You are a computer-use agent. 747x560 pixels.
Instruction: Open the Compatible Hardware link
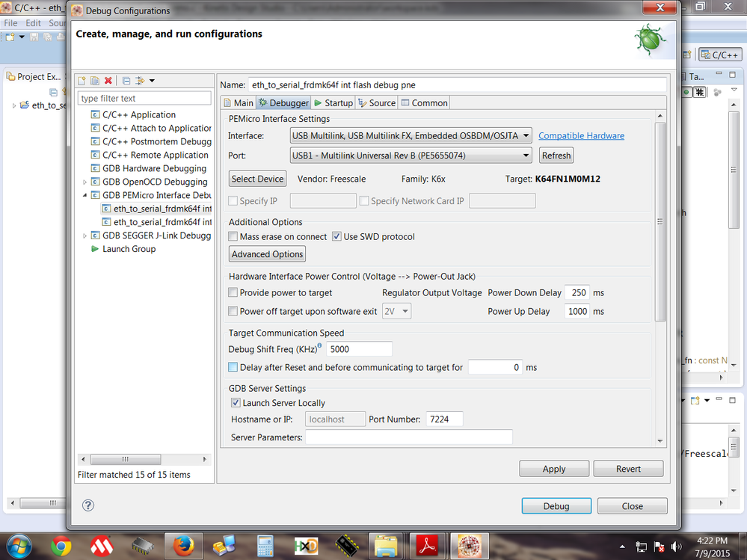click(x=581, y=136)
